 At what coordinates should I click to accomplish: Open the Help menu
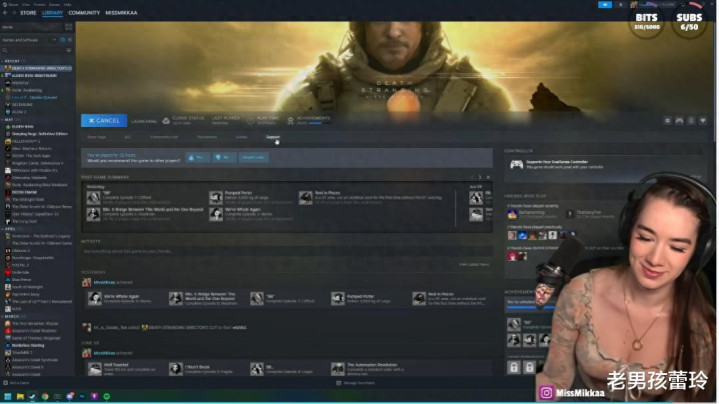67,4
